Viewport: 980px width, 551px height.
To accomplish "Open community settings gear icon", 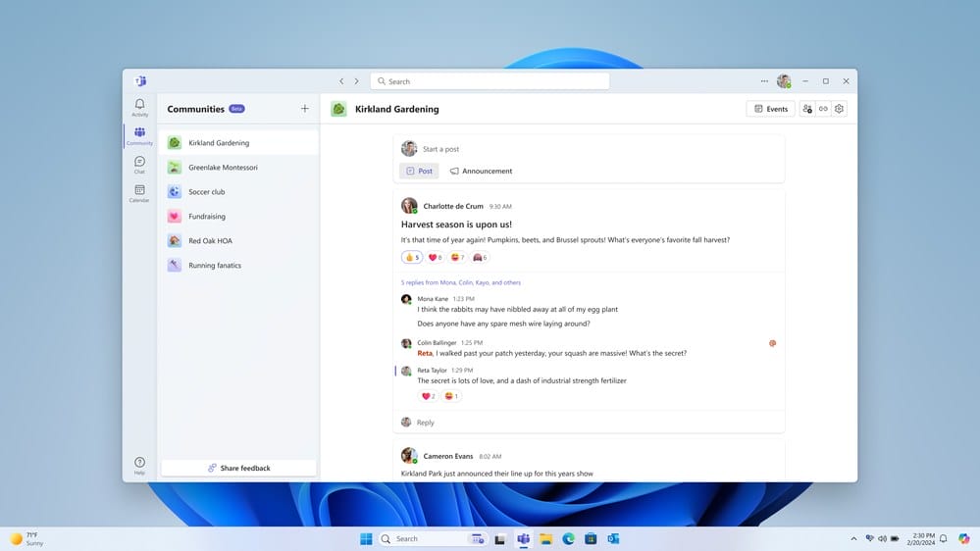I will pos(839,109).
